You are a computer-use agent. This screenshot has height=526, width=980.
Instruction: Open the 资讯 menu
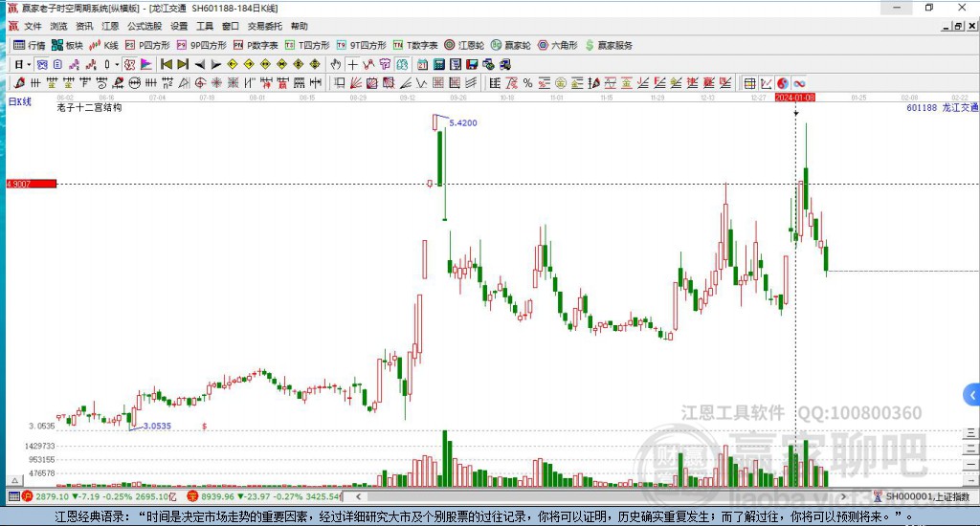point(84,26)
